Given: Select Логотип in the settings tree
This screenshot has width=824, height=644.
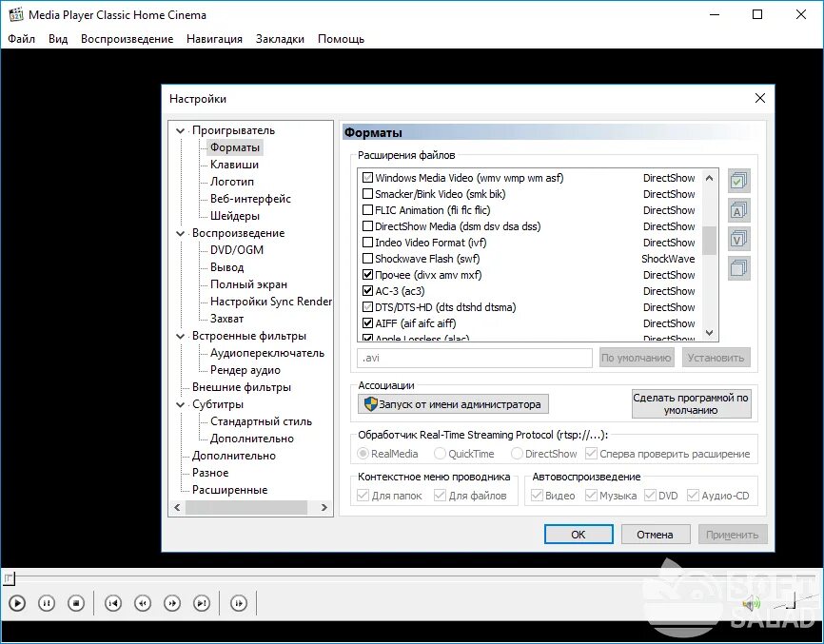Looking at the screenshot, I should tap(232, 182).
